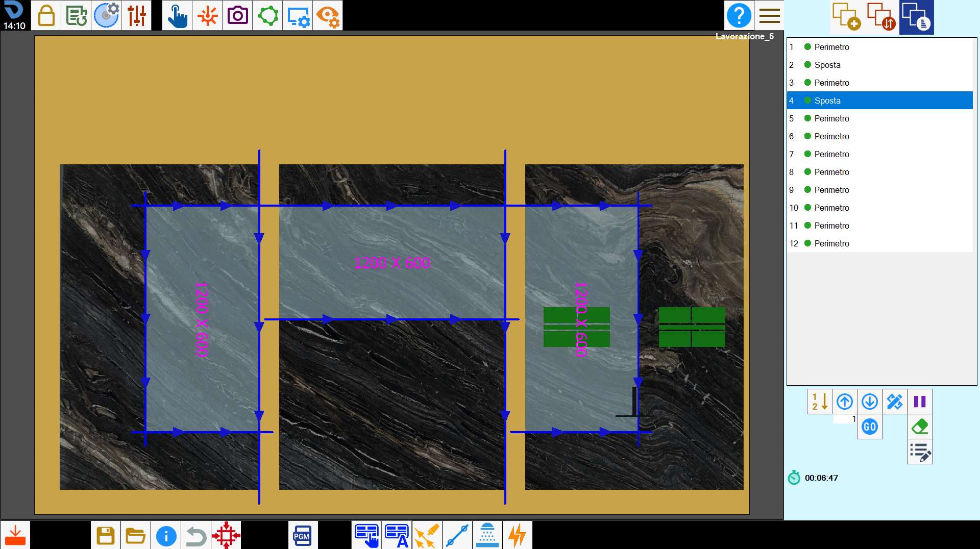Viewport: 980px width, 549px height.
Task: Click the blue GO button
Action: point(870,427)
